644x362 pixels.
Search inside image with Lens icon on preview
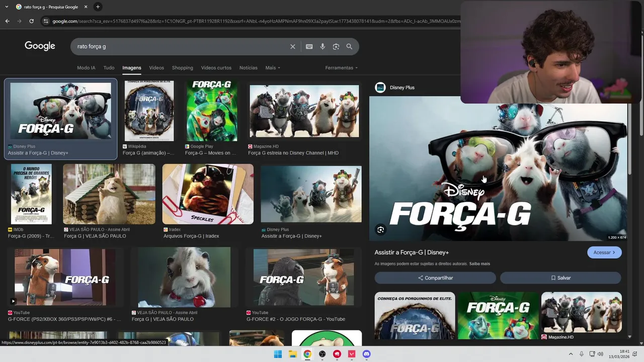pos(381,230)
